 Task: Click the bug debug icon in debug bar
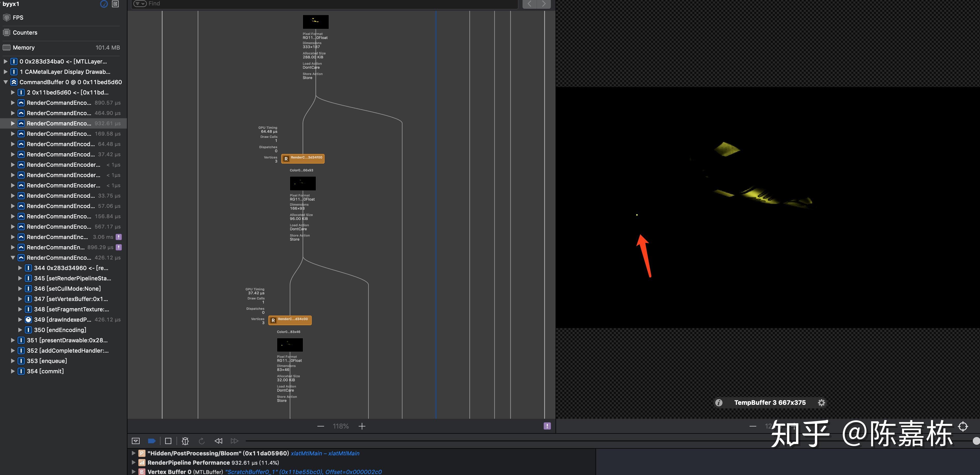(x=185, y=441)
